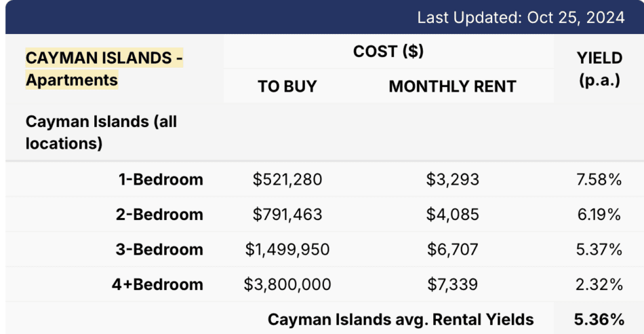Screen dimensions: 644x334
Task: Select the 7.58% yield cell
Action: tap(599, 180)
